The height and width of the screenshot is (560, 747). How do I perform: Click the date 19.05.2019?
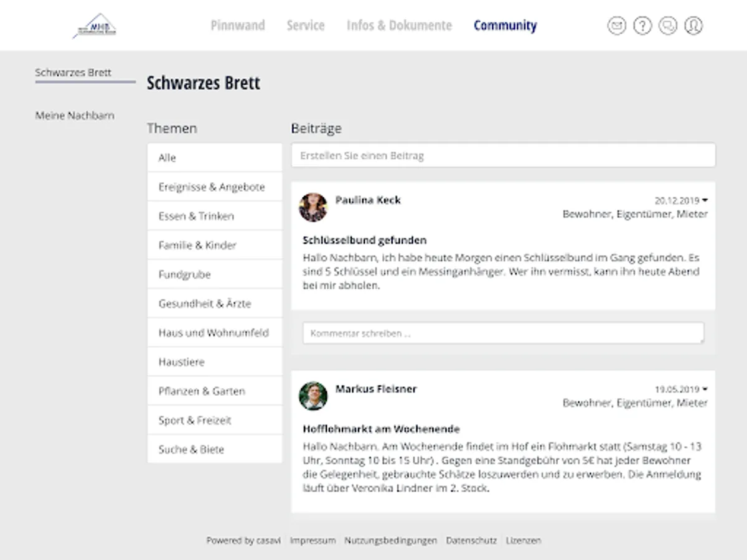677,390
